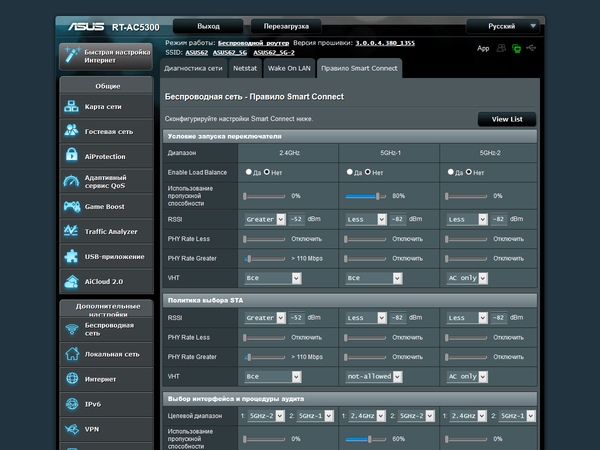Image resolution: width=600 pixels, height=450 pixels.
Task: Click the Интернет globe icon in sidebar
Action: click(73, 379)
